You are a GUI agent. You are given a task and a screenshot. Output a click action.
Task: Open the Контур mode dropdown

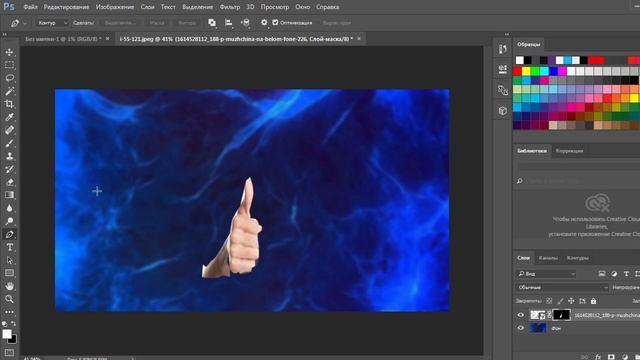52,23
